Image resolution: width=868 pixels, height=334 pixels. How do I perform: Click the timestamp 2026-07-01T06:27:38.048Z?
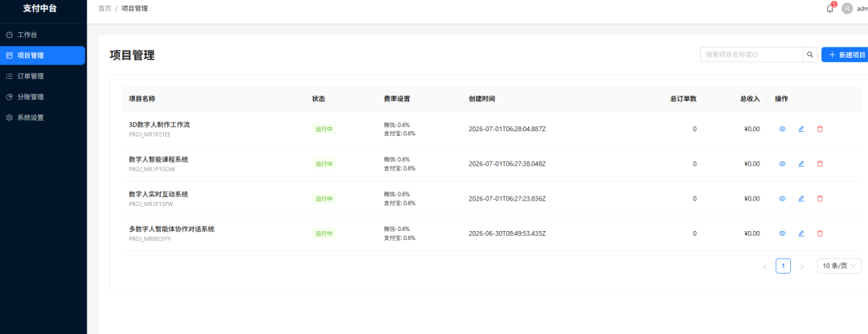[x=507, y=164]
